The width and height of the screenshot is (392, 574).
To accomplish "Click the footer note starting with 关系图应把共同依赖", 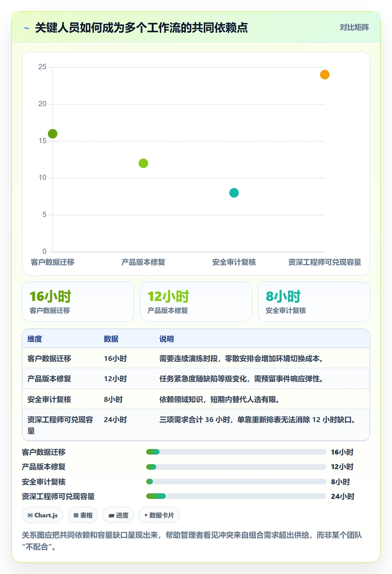I will (x=192, y=541).
